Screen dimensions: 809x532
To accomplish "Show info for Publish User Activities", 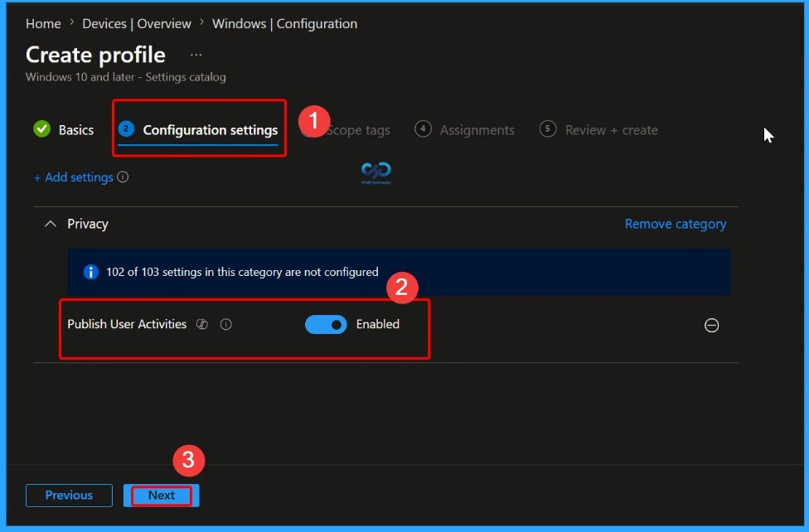I will (x=226, y=324).
